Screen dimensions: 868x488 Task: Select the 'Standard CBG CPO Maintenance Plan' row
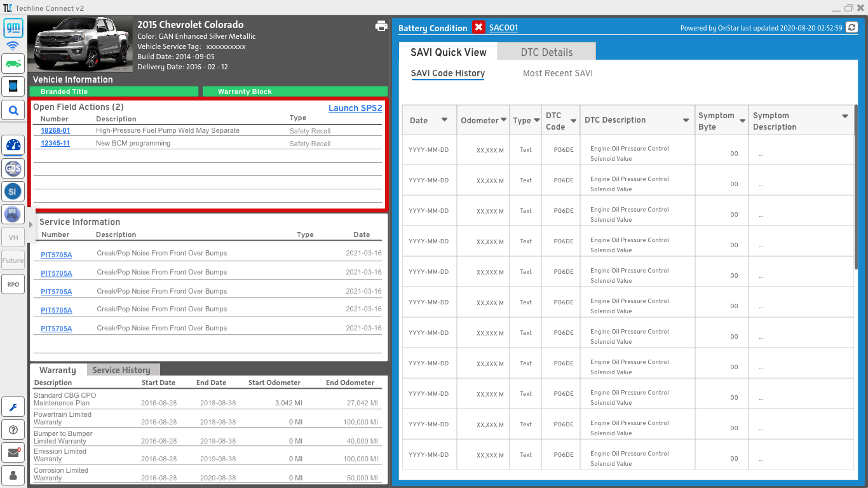(x=208, y=399)
